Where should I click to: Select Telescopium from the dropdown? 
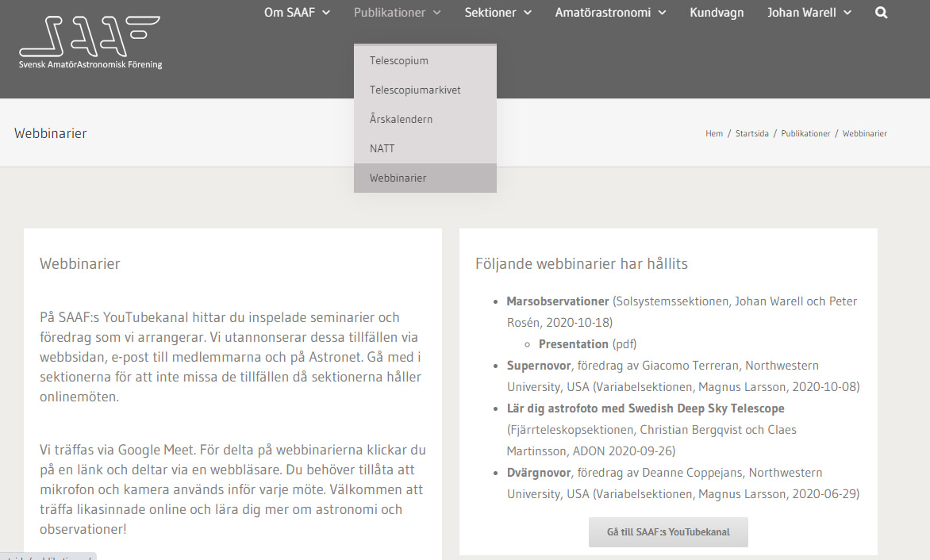[399, 61]
